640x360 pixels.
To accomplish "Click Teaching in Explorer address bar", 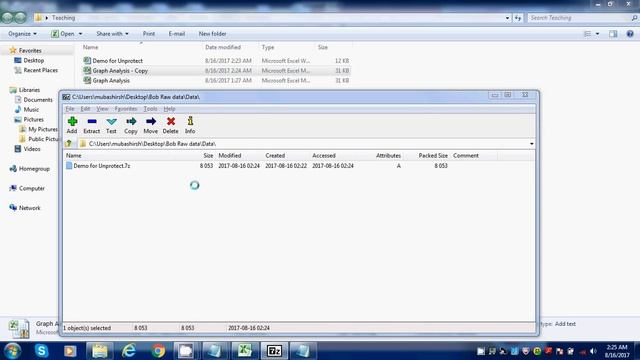I will coord(63,18).
